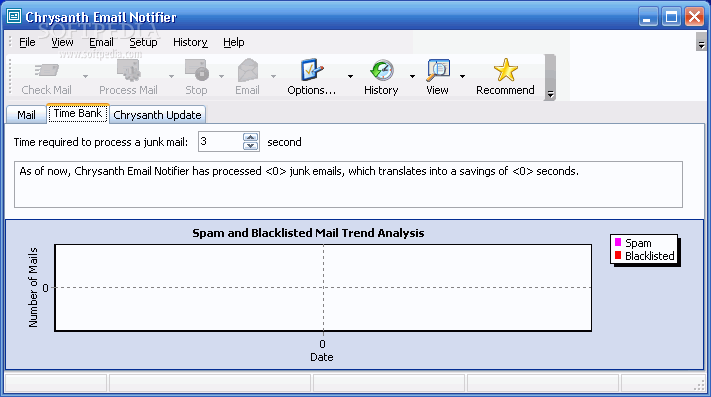Open the History menu
Image resolution: width=711 pixels, height=397 pixels.
tap(190, 42)
